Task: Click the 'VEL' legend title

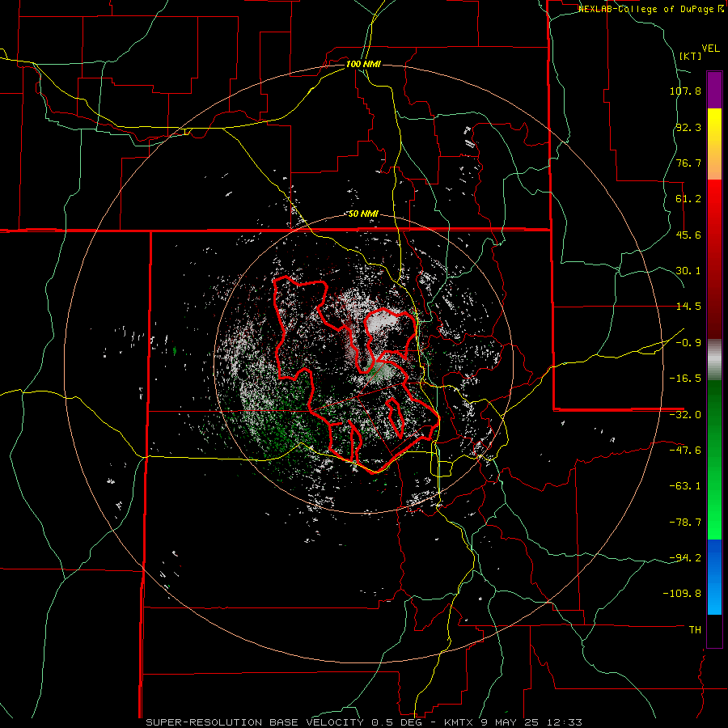Action: (710, 49)
